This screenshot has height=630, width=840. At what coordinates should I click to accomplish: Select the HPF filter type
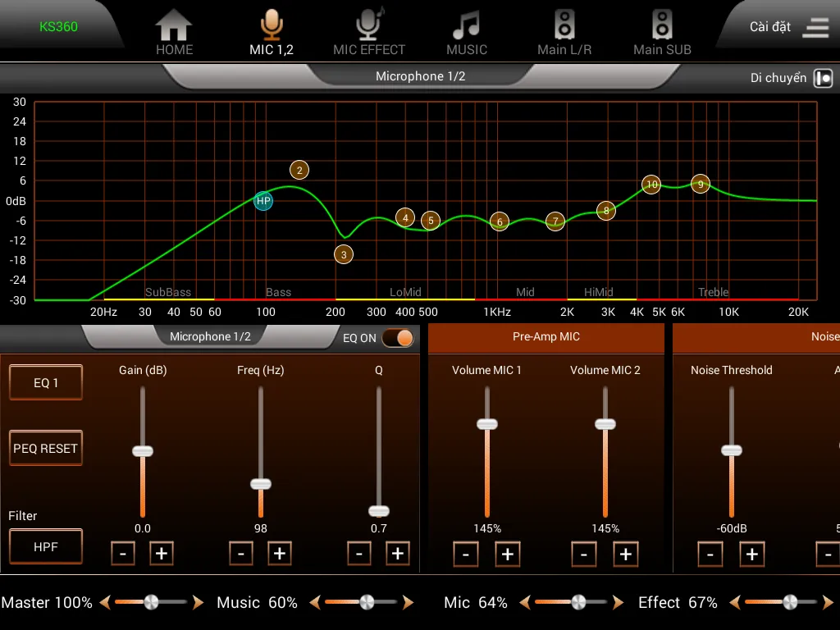[x=46, y=546]
